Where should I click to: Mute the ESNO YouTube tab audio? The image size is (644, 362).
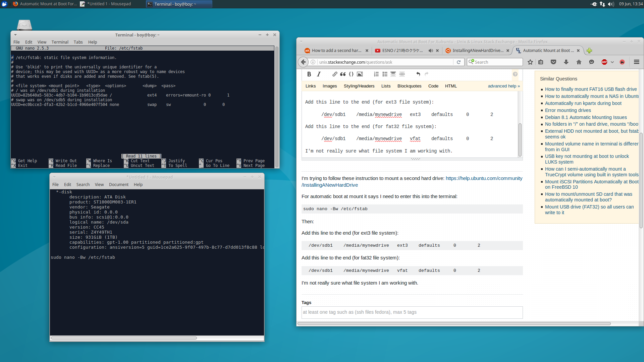(x=431, y=51)
